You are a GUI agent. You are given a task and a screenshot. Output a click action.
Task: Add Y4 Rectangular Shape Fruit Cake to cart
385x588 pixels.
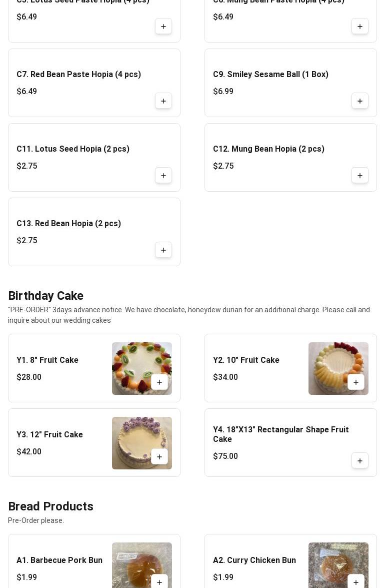point(359,461)
